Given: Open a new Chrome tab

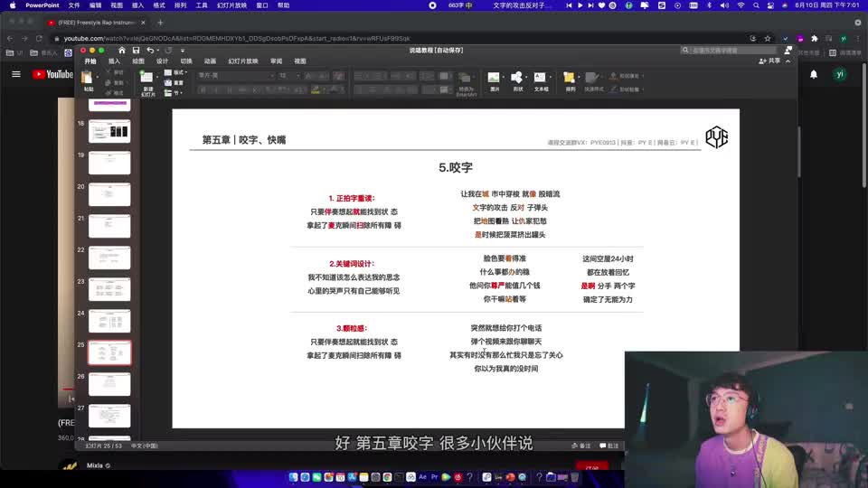Looking at the screenshot, I should [x=160, y=23].
